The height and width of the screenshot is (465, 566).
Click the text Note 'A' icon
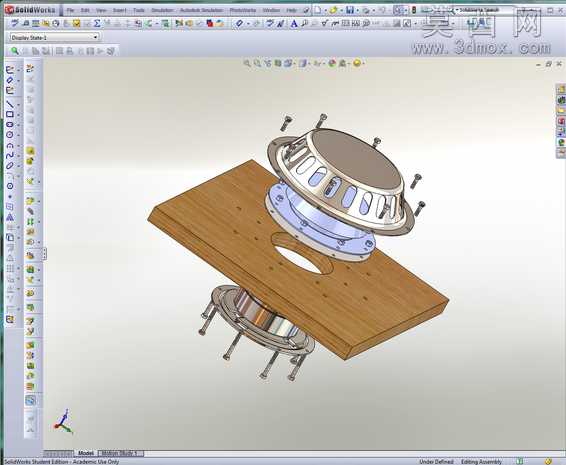(x=294, y=24)
